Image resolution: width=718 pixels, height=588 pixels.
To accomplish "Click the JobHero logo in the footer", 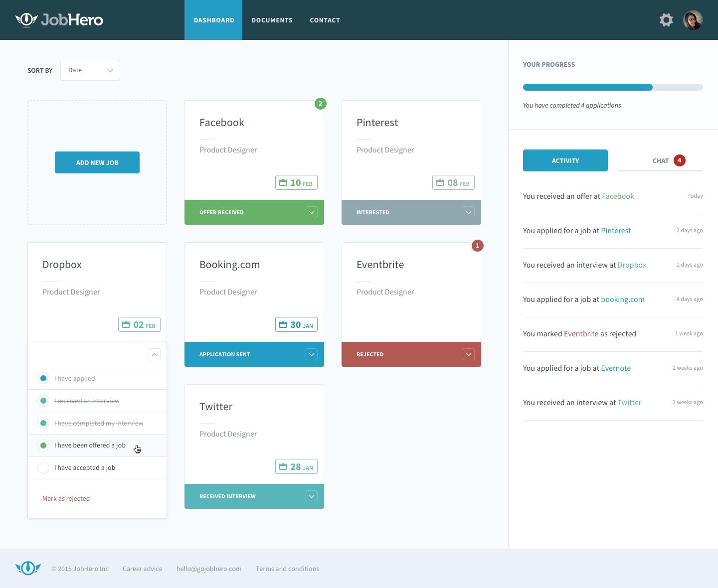I will pos(28,568).
